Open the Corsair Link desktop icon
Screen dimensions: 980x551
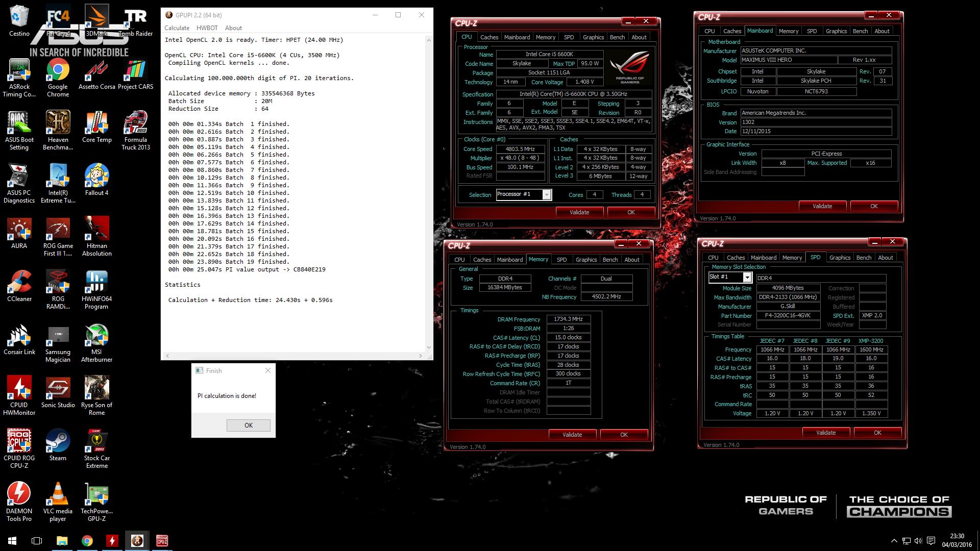point(19,340)
